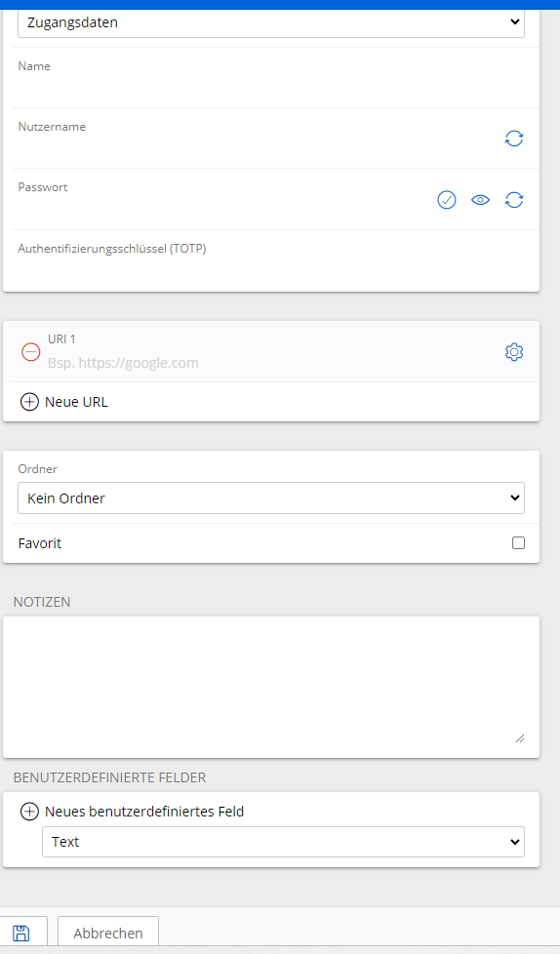
Task: Generate a username with the refresh icon
Action: point(514,139)
